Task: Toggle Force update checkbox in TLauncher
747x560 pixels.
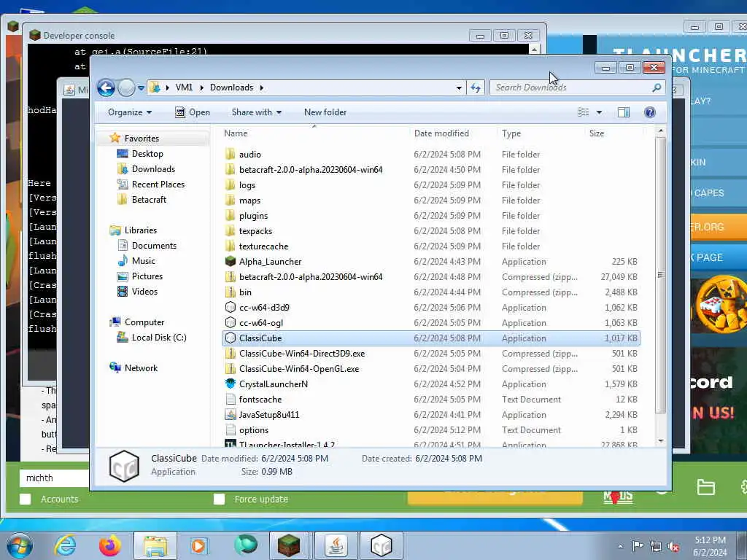Action: click(219, 499)
